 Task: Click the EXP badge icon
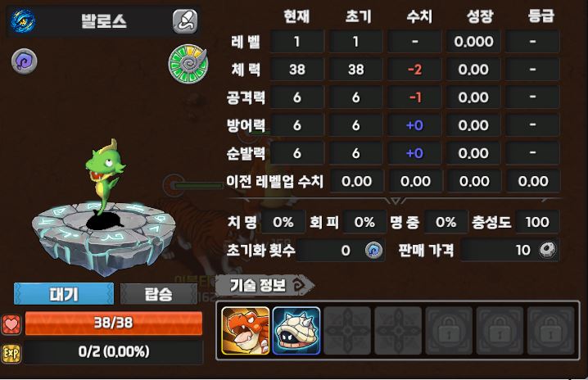pyautogui.click(x=11, y=353)
